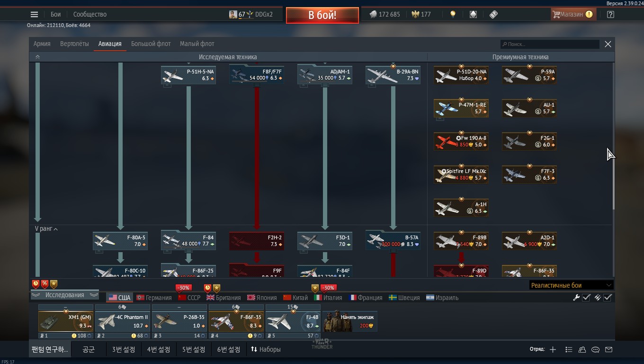Switch to the Вертолёты tab

click(74, 44)
